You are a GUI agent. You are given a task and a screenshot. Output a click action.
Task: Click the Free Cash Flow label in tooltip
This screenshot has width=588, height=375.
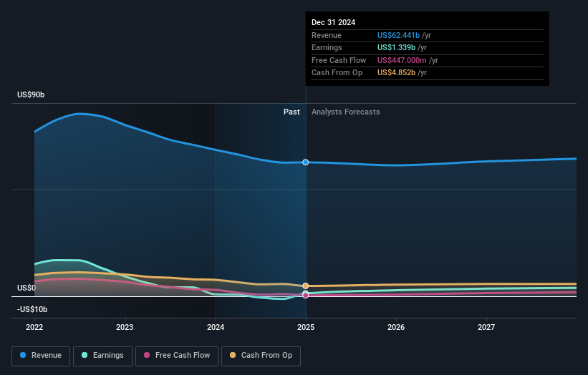click(339, 60)
